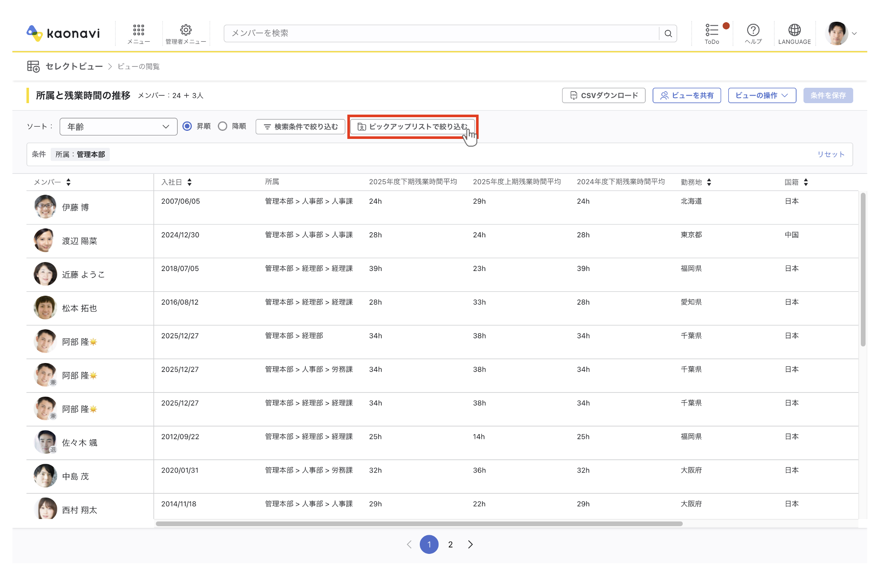
Task: Click the 管理本部 > 経理部 affiliation cell
Action: pyautogui.click(x=294, y=335)
